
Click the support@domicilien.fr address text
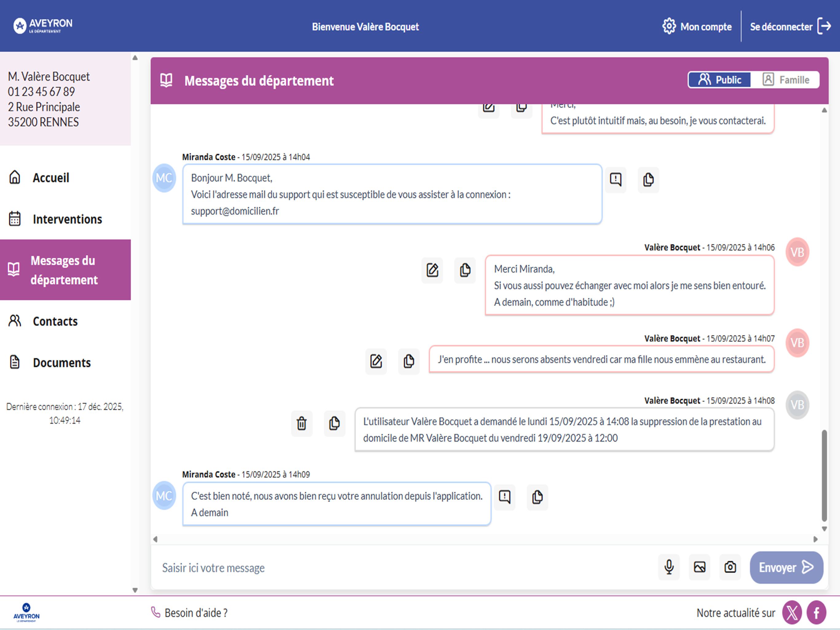235,211
